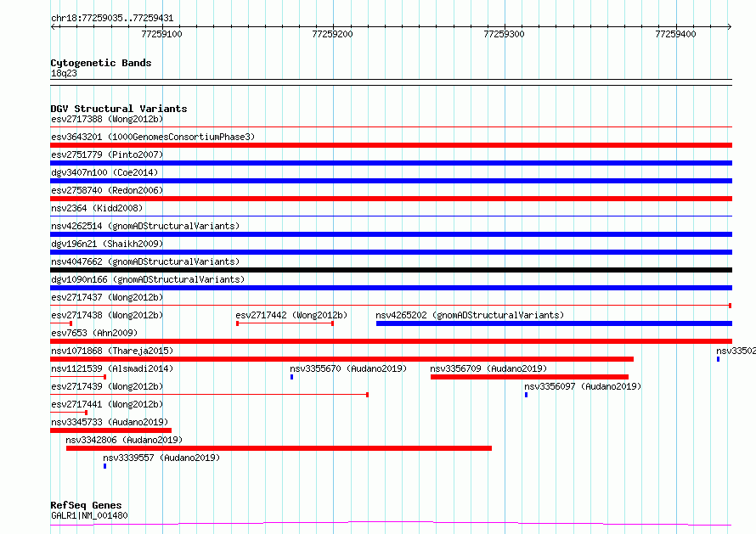Click the esv2717388 (Wong2012b) variant label

pos(107,119)
